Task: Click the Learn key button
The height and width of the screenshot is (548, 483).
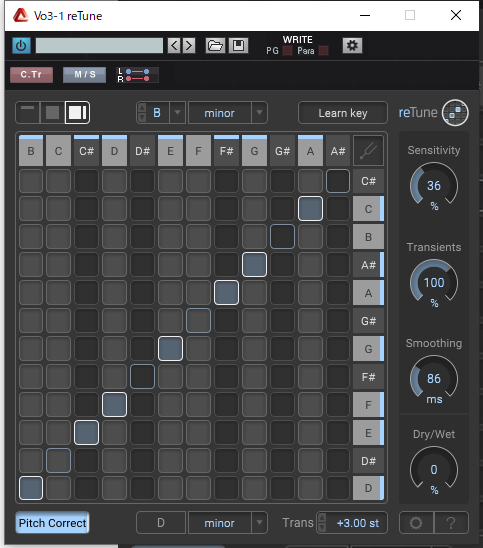Action: [343, 113]
